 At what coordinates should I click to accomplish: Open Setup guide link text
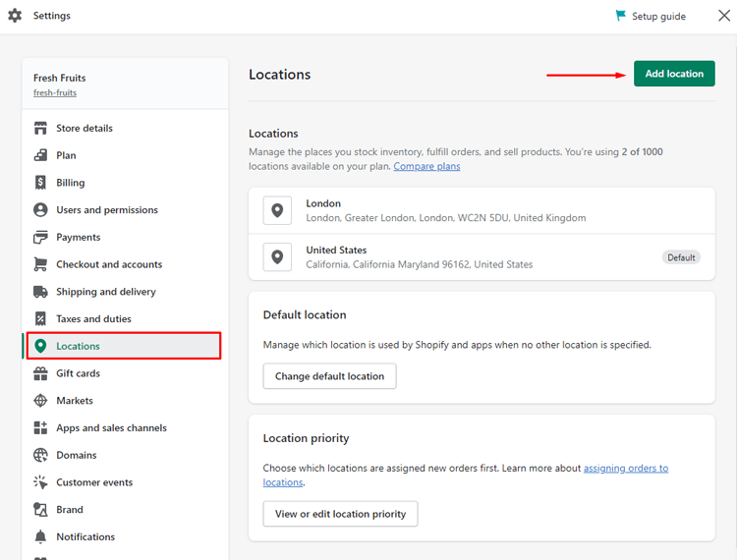coord(658,16)
